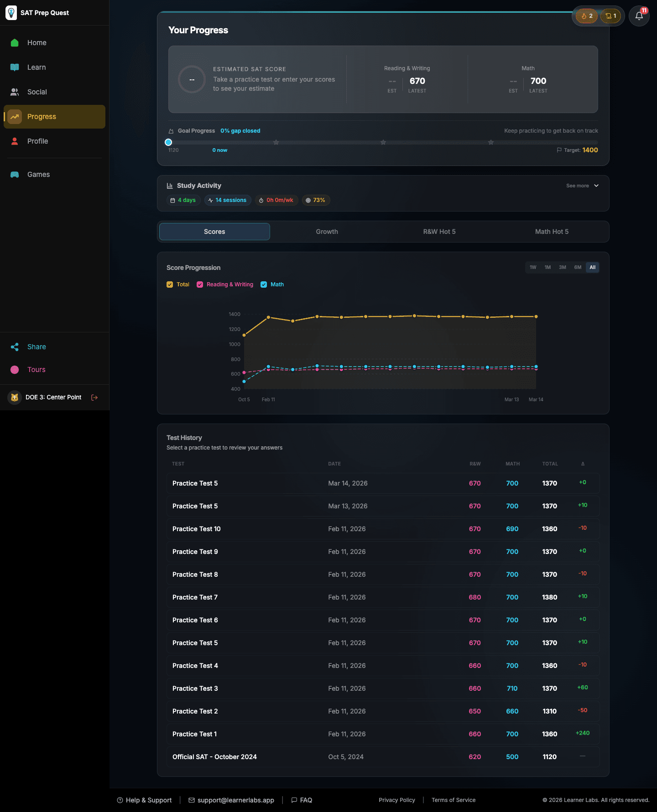Open the notifications bell

[x=639, y=16]
